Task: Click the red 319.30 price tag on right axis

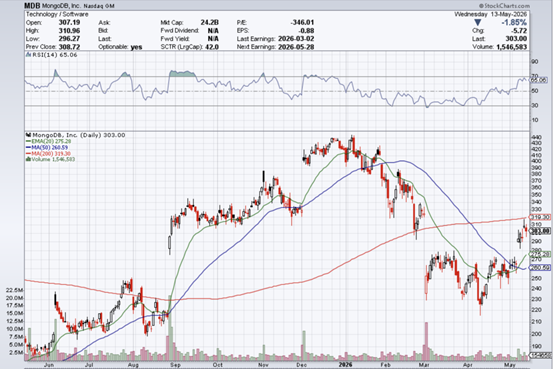Action: tap(540, 217)
